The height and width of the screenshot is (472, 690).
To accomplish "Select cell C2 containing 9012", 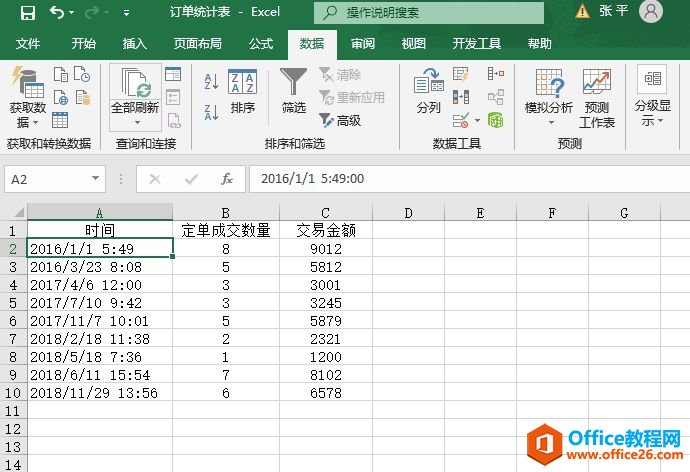I will pos(326,249).
